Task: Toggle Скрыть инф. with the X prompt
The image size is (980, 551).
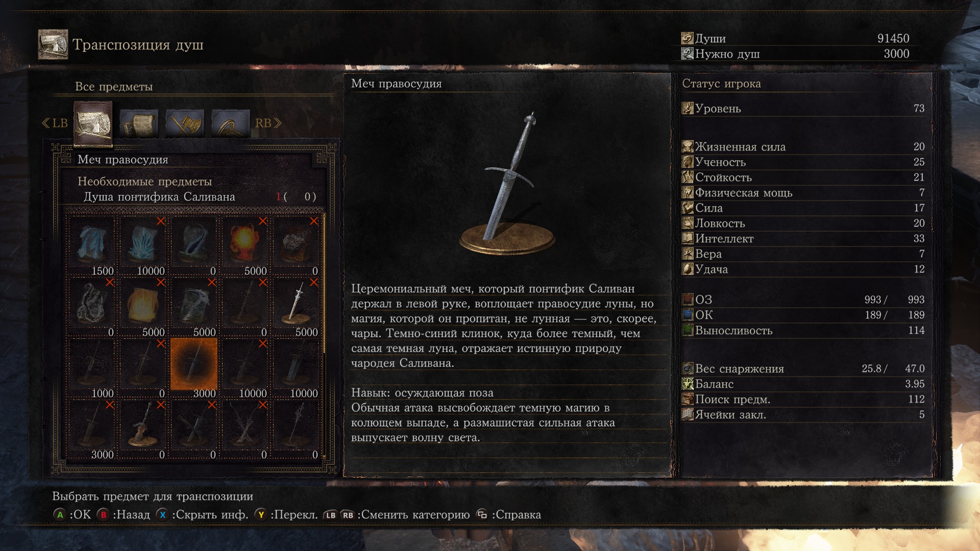Action: click(x=202, y=515)
